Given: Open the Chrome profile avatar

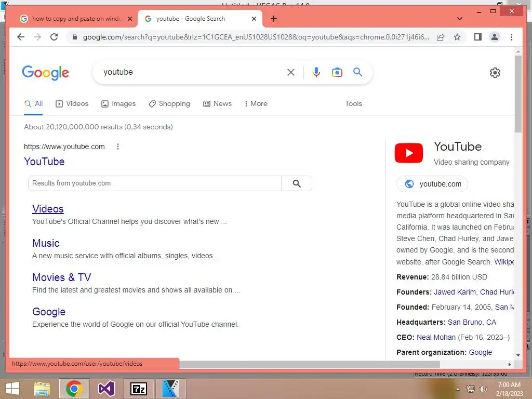Looking at the screenshot, I should [x=495, y=37].
